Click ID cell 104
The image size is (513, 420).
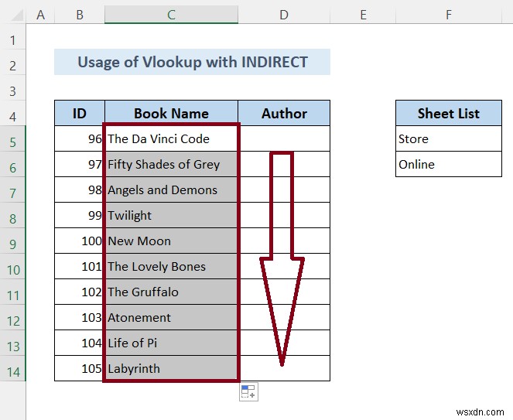point(80,343)
